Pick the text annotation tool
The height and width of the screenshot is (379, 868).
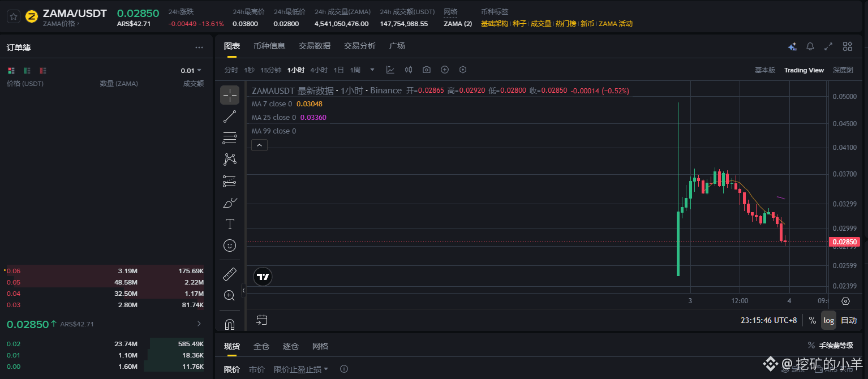(x=230, y=224)
